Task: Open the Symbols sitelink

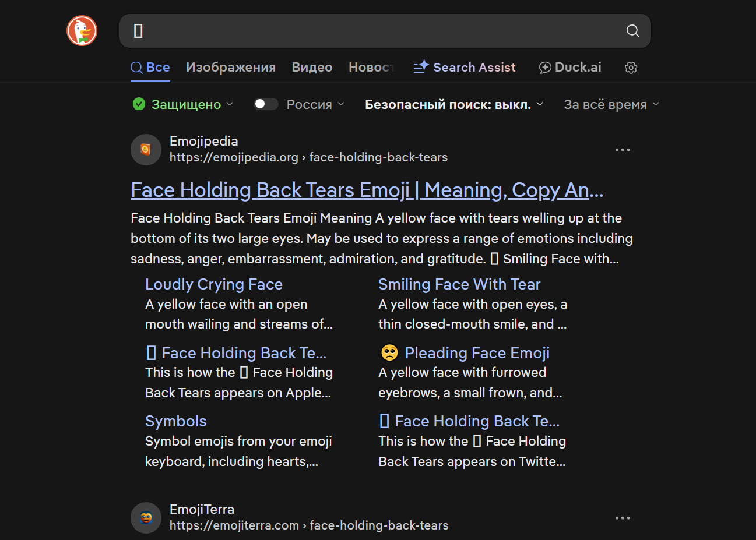Action: (x=176, y=421)
